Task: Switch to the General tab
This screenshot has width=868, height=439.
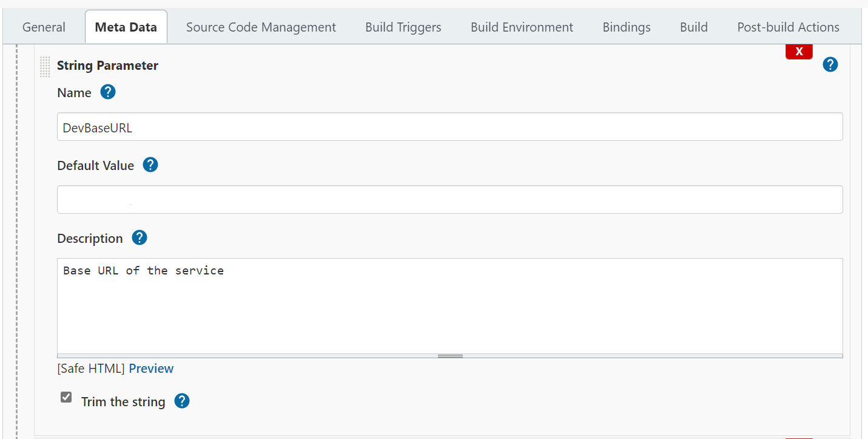Action: pyautogui.click(x=44, y=27)
